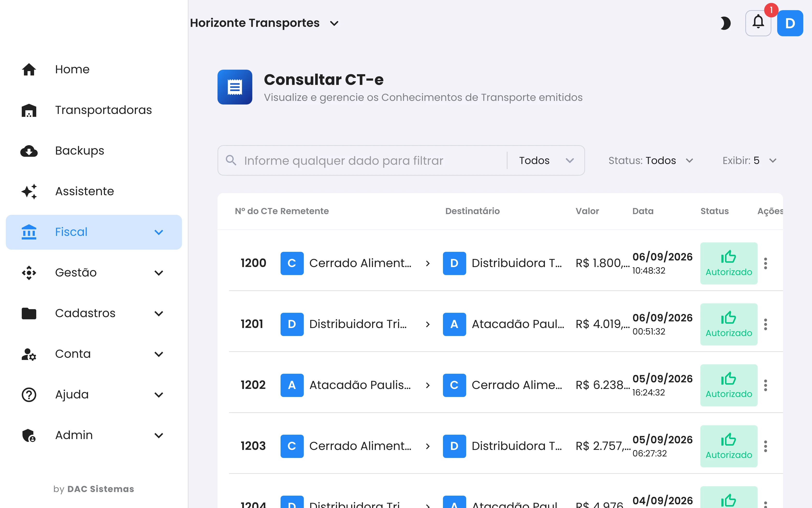Click the Admin shield icon

pyautogui.click(x=29, y=435)
